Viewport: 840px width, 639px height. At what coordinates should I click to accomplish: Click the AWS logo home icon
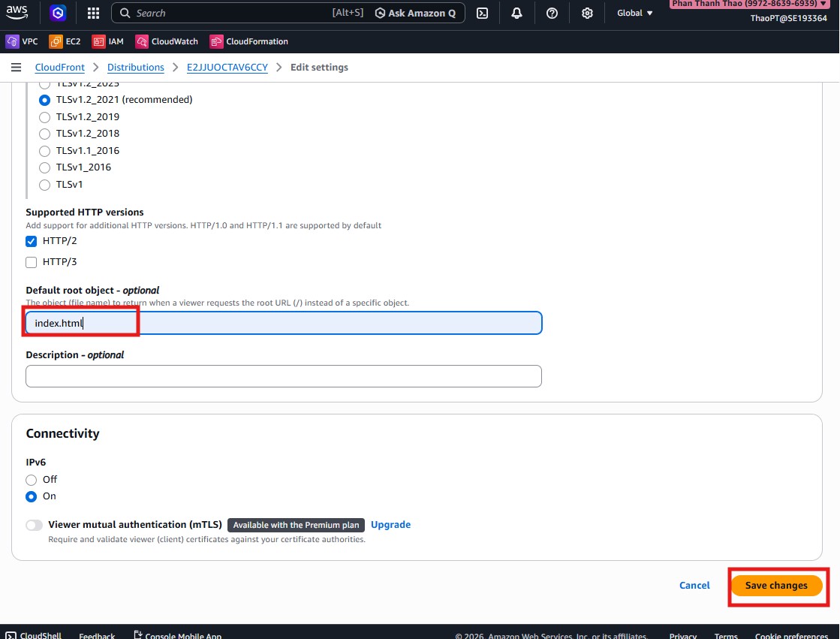pos(17,12)
